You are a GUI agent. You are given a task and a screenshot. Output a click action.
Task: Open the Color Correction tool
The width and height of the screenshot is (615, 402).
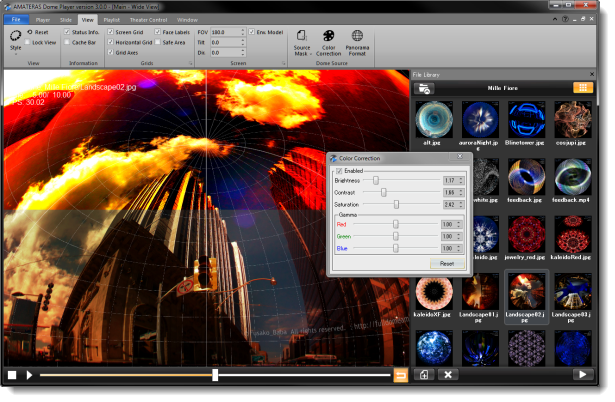(329, 43)
